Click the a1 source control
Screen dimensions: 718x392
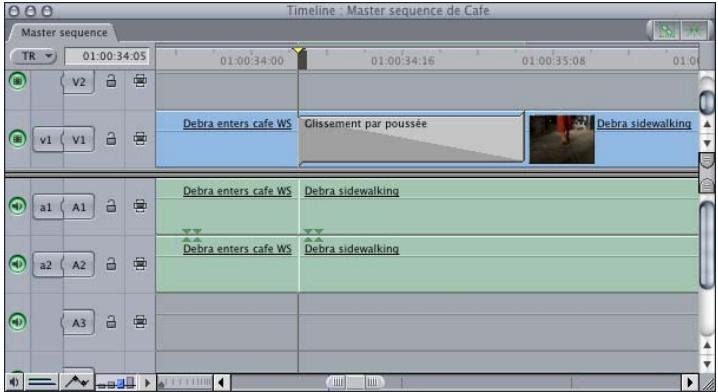click(47, 207)
